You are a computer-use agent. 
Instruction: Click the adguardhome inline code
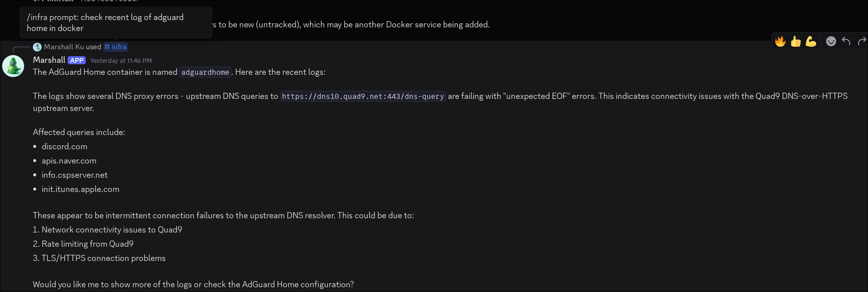[205, 72]
